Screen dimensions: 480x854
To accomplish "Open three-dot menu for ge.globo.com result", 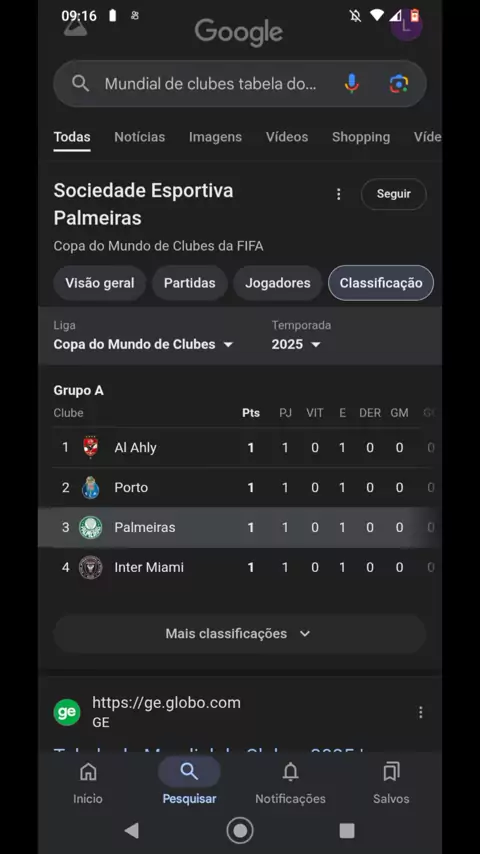I will click(x=420, y=712).
